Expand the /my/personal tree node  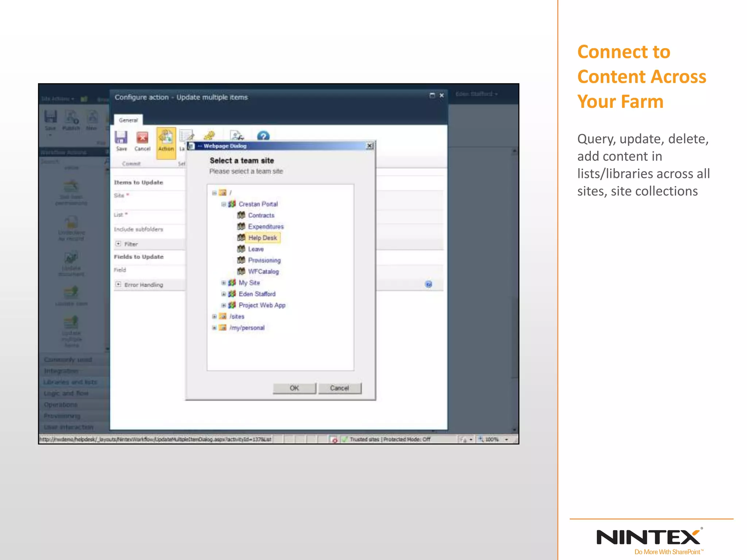click(x=214, y=328)
